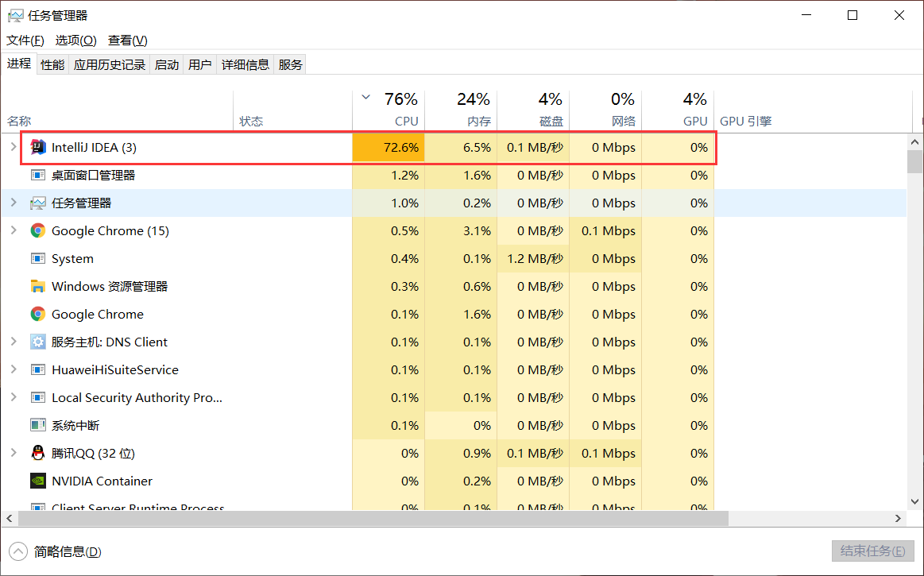
Task: Expand the 服务主机: DNS Client group
Action: tap(14, 342)
